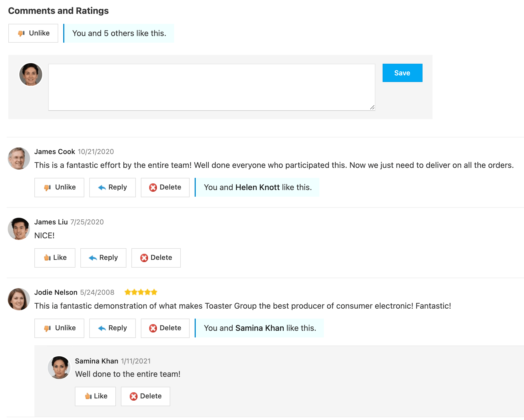This screenshot has height=420, width=524.
Task: Click the Samina Khan reply author name
Action: point(96,361)
